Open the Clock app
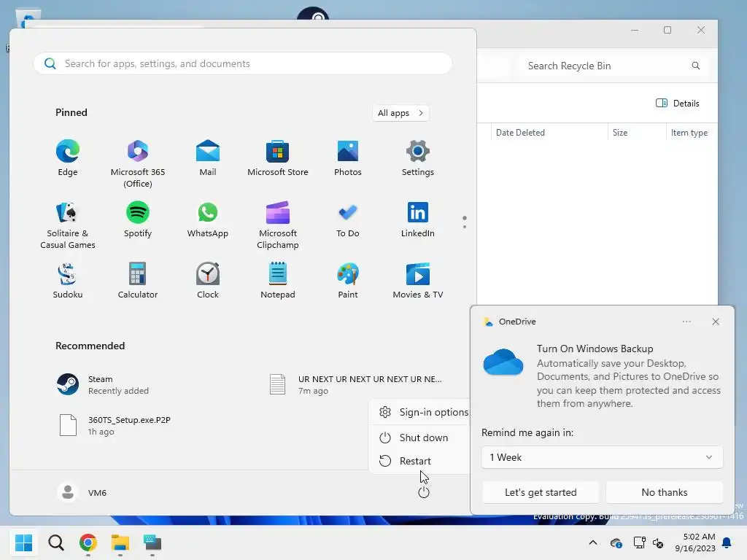747x560 pixels. [x=208, y=281]
